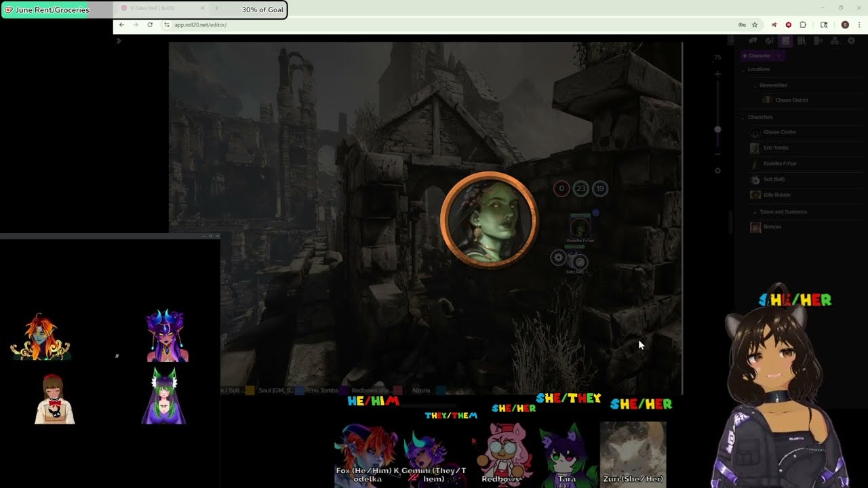This screenshot has width=868, height=488.
Task: Go back in the browser
Action: point(121,25)
